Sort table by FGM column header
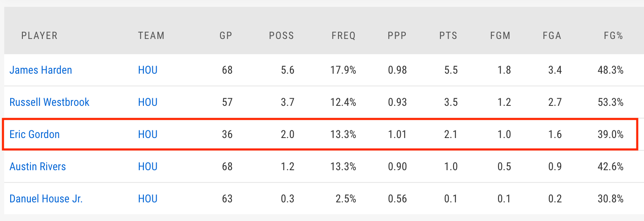The image size is (644, 221). coord(500,36)
